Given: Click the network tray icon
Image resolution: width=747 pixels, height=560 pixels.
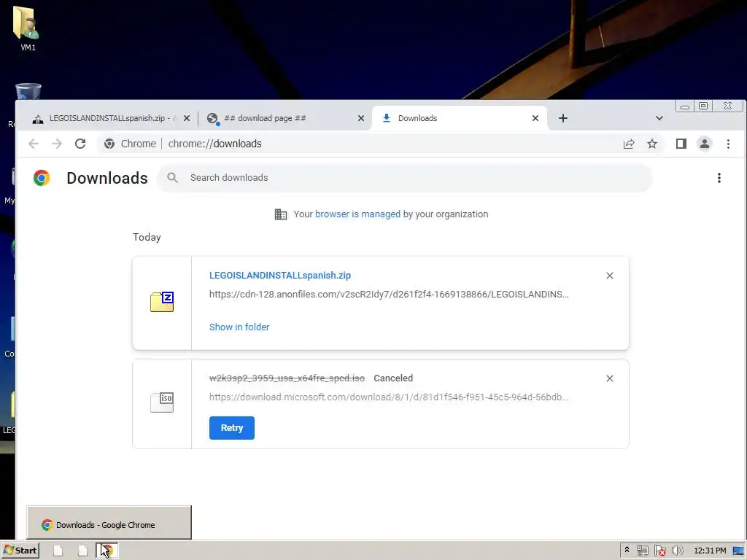Looking at the screenshot, I should (643, 551).
